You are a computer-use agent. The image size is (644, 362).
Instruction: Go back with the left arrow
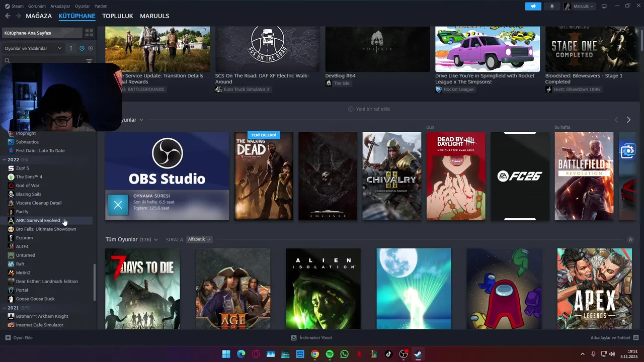coord(8,16)
